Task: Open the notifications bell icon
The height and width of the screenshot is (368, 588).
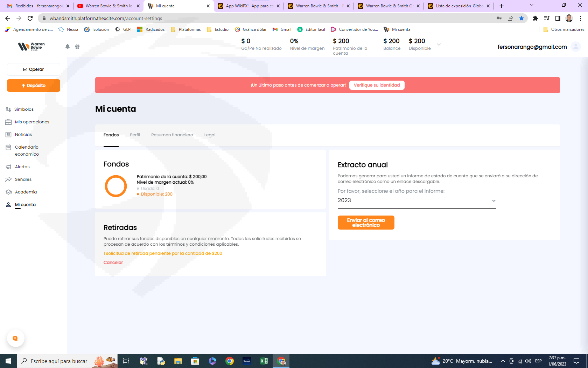Action: click(68, 47)
